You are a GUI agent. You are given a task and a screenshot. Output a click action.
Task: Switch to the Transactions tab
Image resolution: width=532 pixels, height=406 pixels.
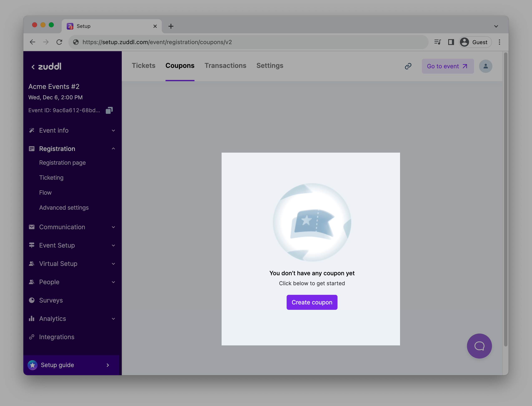pyautogui.click(x=225, y=66)
